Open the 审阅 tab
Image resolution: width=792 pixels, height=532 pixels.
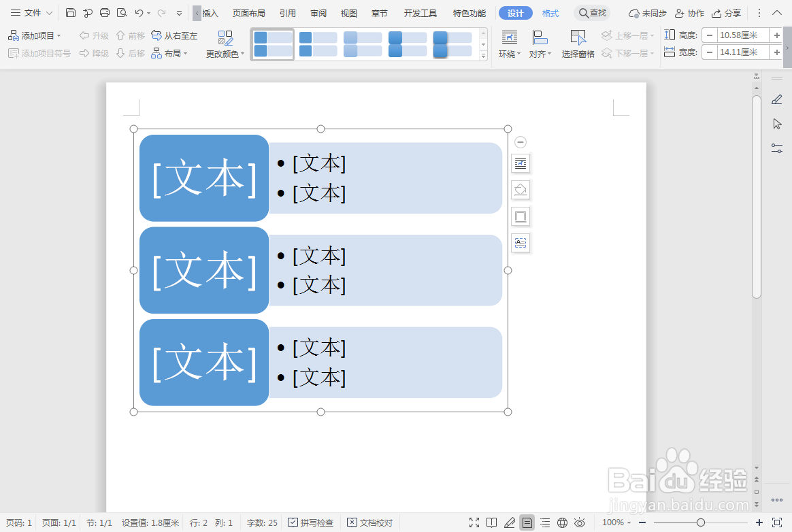pyautogui.click(x=318, y=13)
